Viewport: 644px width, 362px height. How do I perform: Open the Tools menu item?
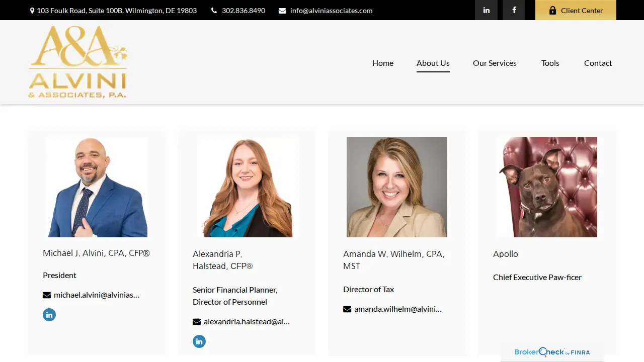(550, 63)
